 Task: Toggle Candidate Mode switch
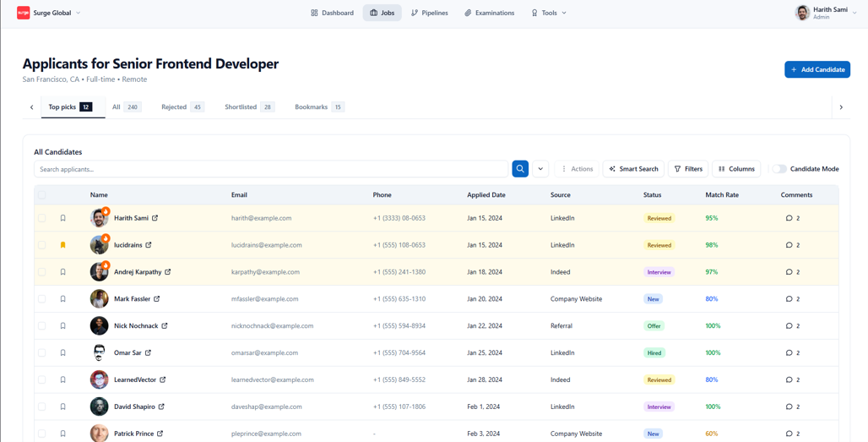tap(779, 169)
